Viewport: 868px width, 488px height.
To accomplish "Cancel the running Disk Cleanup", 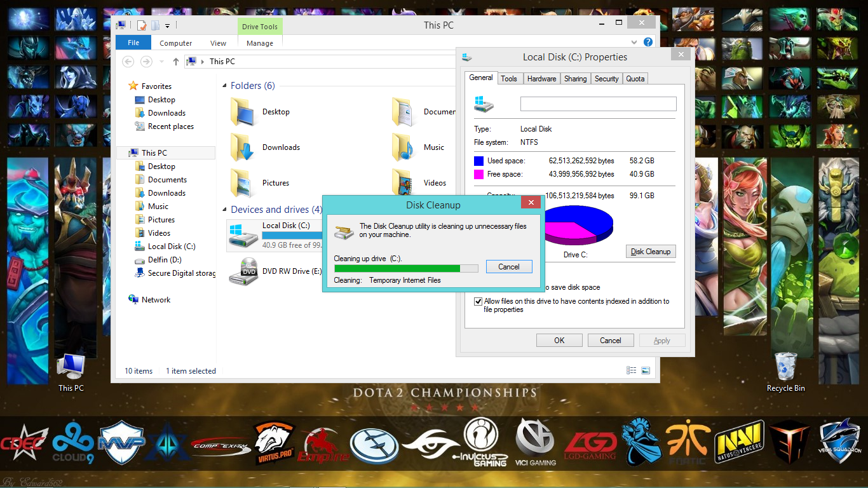I will coord(509,267).
